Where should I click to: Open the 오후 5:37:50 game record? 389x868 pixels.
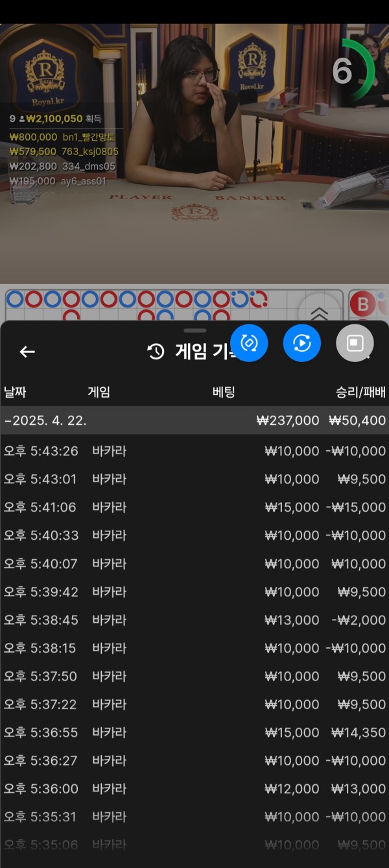pos(194,676)
